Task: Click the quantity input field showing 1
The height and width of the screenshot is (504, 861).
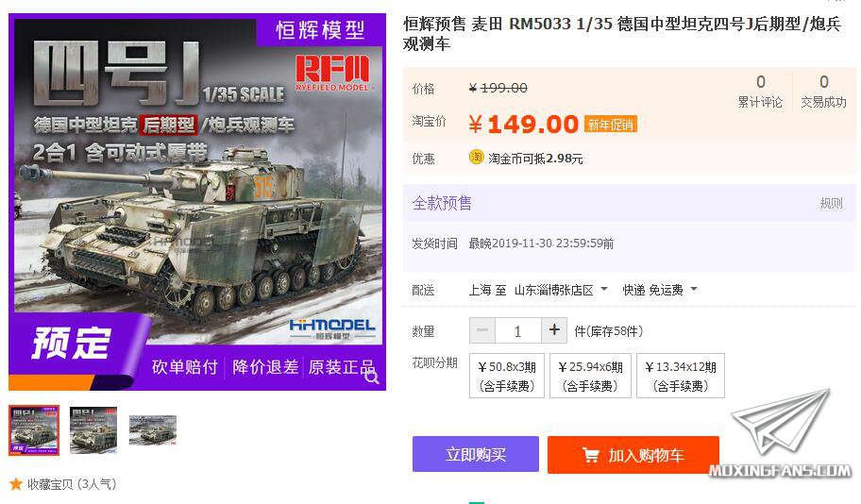Action: [517, 330]
